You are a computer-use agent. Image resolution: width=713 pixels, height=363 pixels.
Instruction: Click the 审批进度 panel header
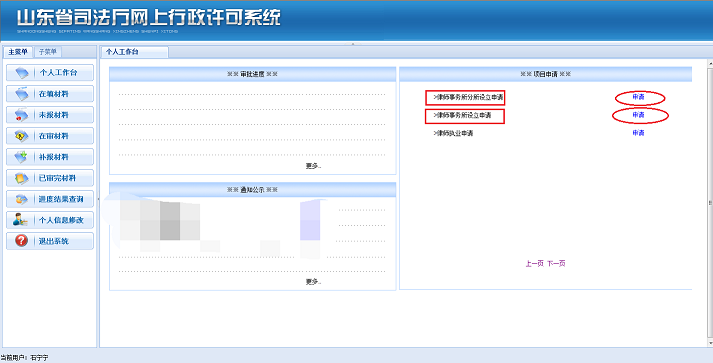pos(252,74)
